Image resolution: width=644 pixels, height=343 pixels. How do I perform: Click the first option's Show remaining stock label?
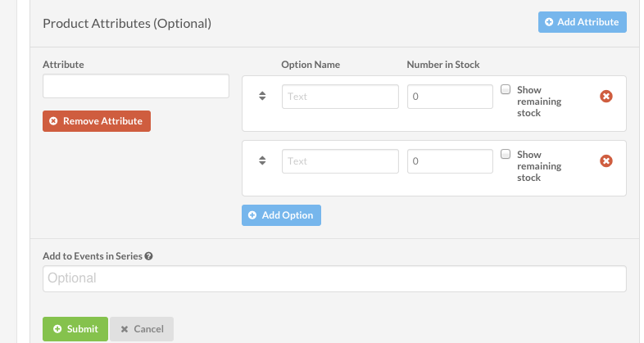coord(539,102)
